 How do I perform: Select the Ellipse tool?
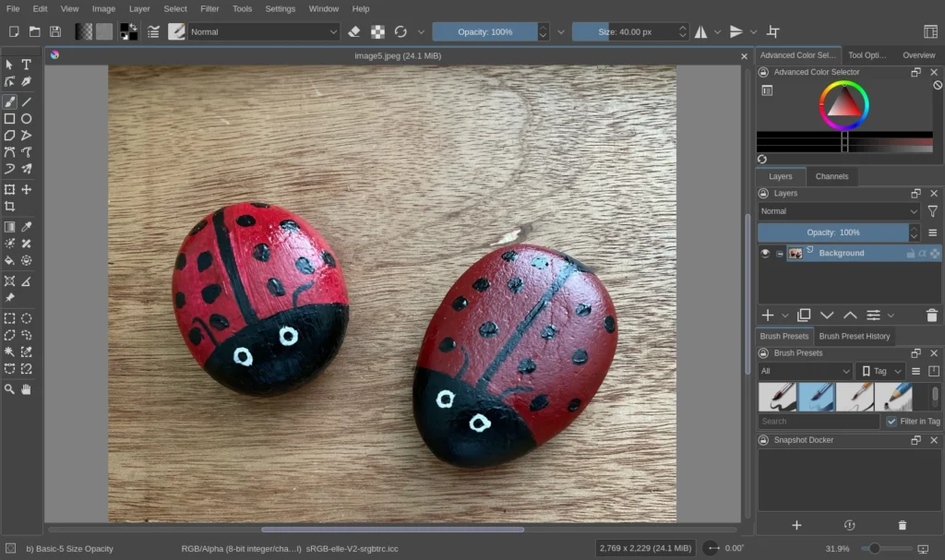point(27,119)
